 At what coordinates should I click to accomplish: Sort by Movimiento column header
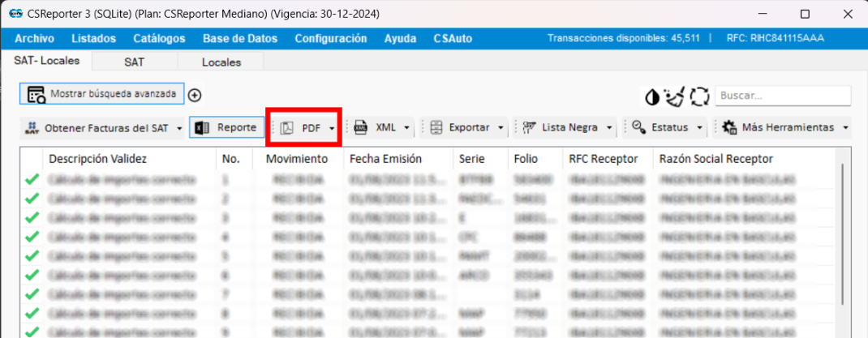coord(297,160)
